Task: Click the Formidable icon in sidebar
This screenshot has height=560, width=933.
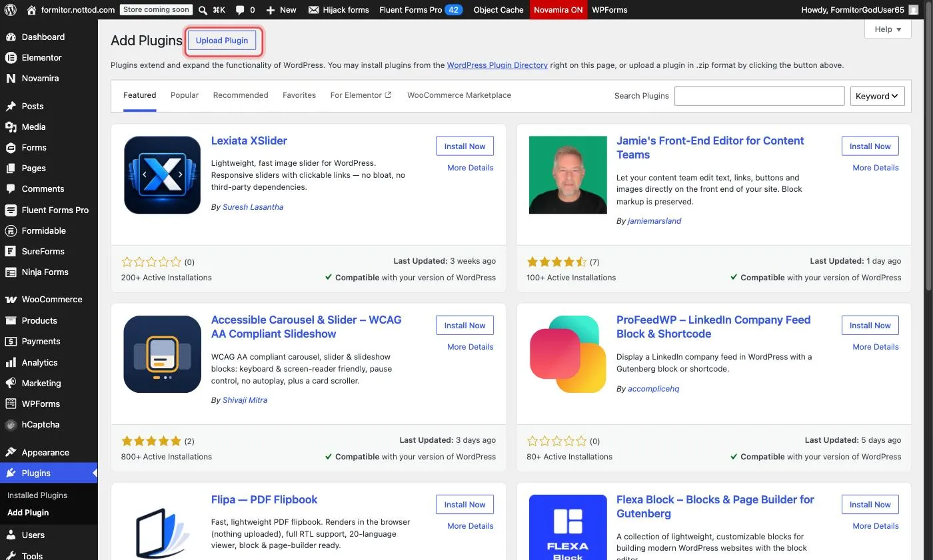Action: [11, 230]
